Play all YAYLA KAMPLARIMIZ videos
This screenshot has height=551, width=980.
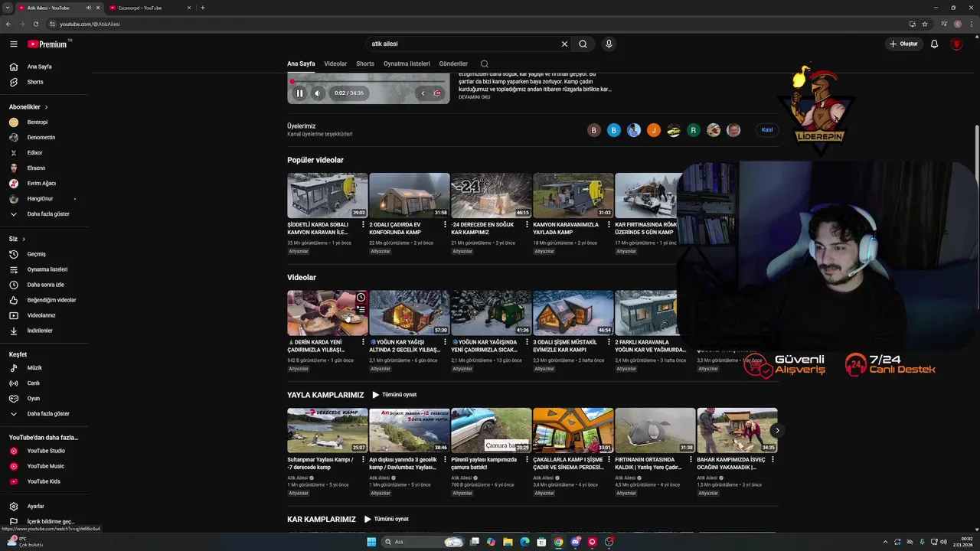point(394,395)
